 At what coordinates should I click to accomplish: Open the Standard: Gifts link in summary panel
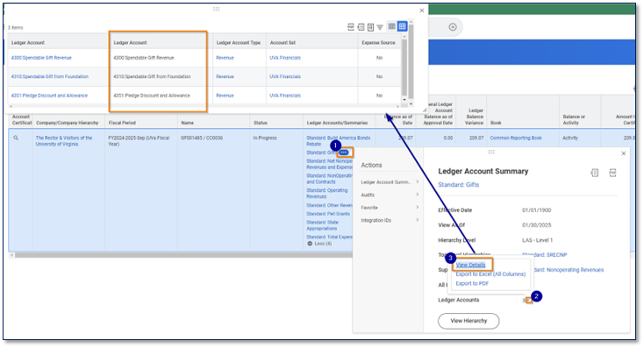tap(458, 185)
